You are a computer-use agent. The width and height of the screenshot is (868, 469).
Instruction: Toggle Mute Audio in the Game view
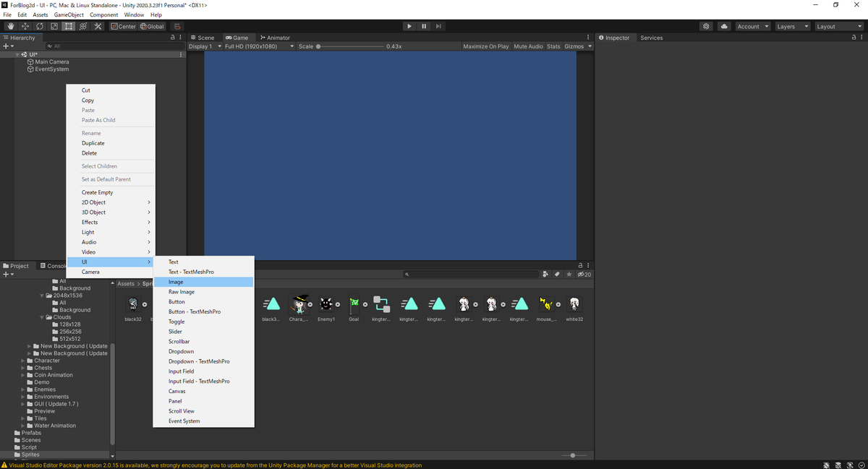pyautogui.click(x=527, y=46)
